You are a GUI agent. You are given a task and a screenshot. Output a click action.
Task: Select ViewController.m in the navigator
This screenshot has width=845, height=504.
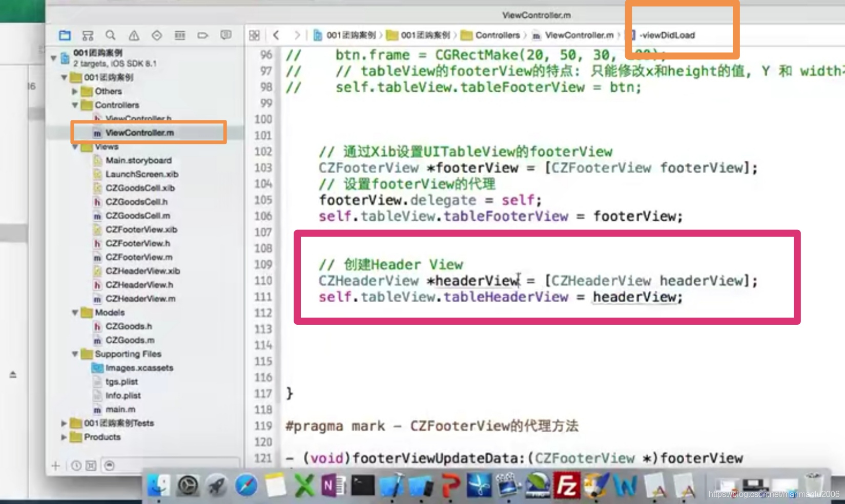click(139, 133)
